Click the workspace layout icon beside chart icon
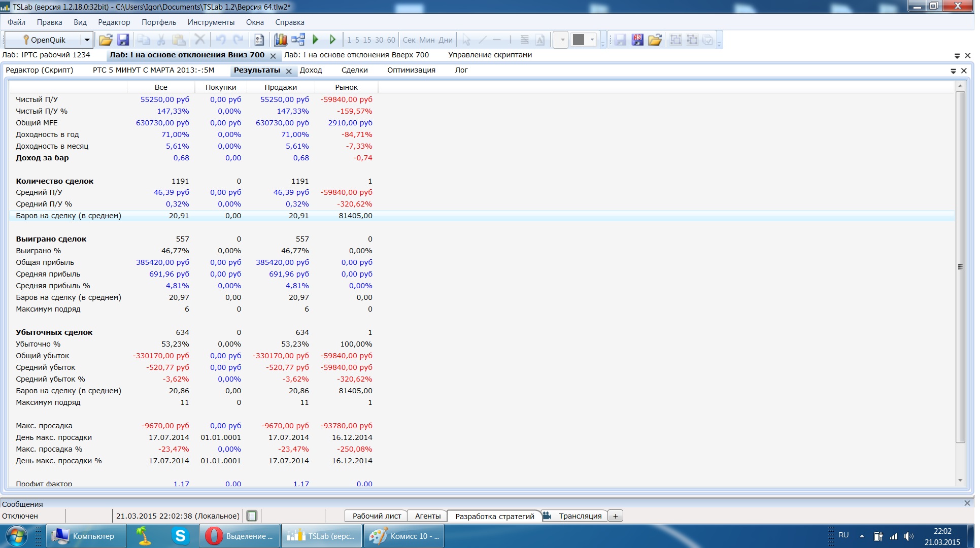 pyautogui.click(x=298, y=40)
